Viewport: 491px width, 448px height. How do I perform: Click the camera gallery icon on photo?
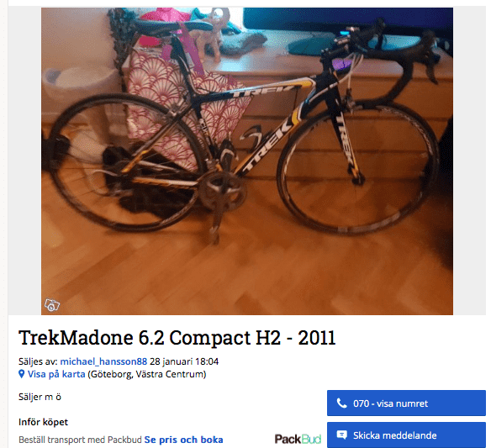pos(52,305)
